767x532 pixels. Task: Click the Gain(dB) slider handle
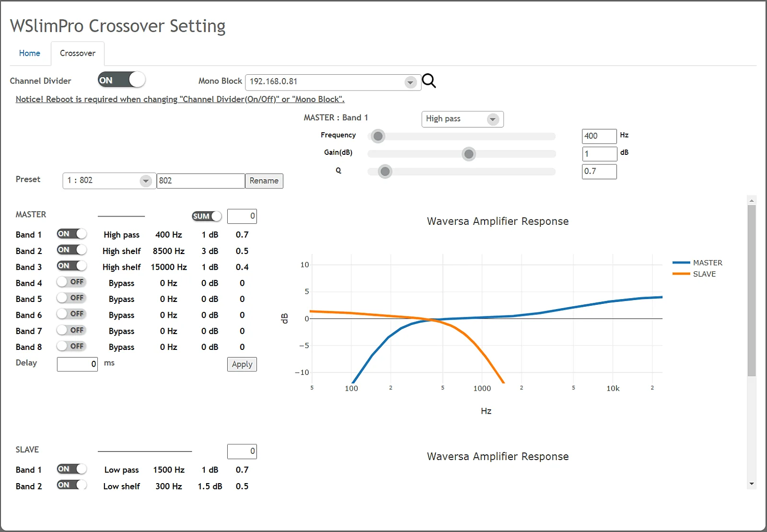[x=469, y=154]
